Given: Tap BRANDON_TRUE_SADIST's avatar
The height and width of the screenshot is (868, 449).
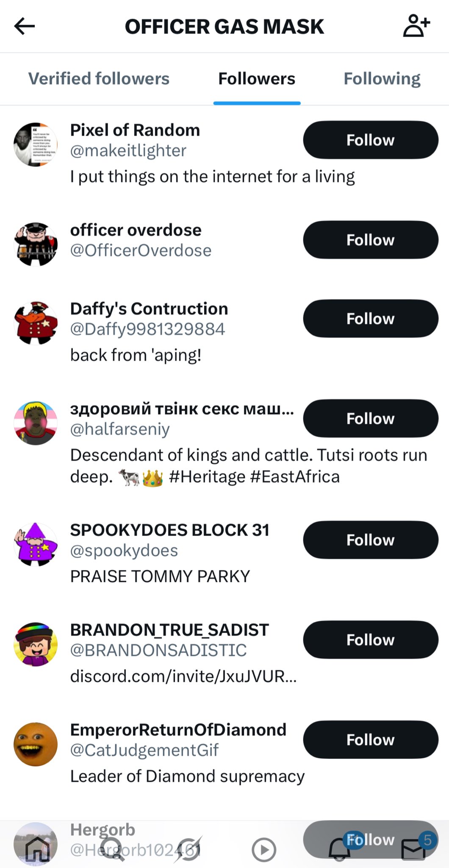Looking at the screenshot, I should point(36,644).
